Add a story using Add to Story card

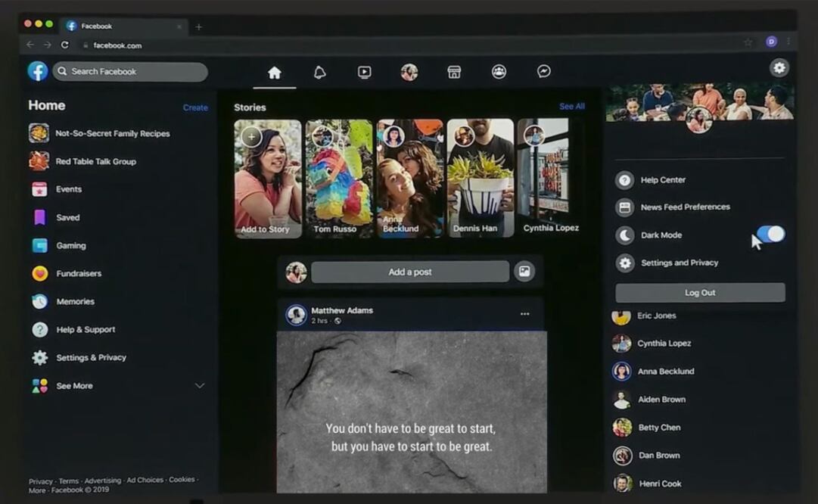[266, 179]
